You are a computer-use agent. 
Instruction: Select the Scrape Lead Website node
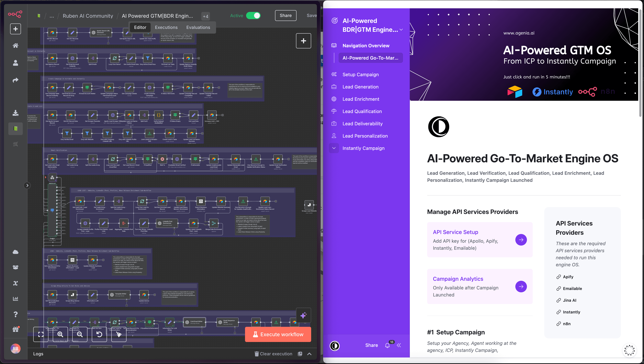(309, 205)
